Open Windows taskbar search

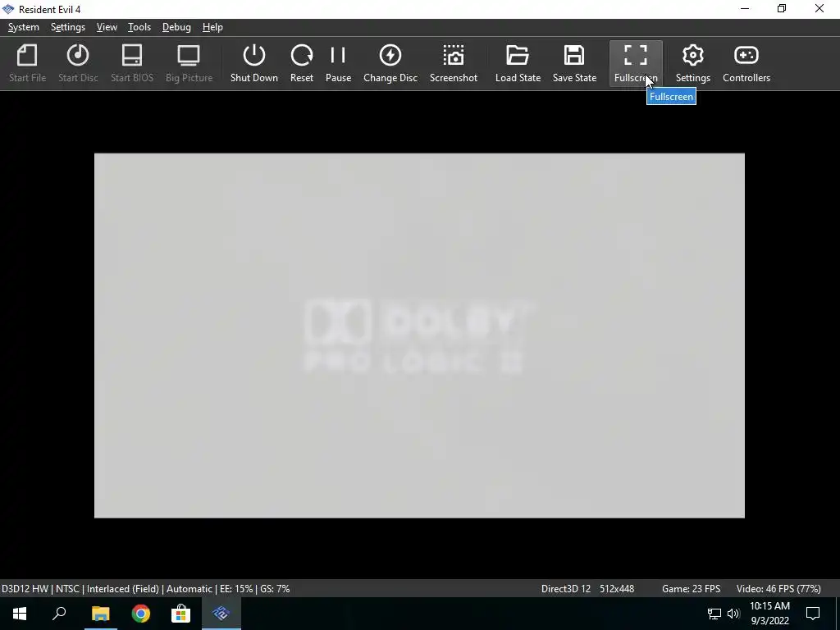pos(59,614)
